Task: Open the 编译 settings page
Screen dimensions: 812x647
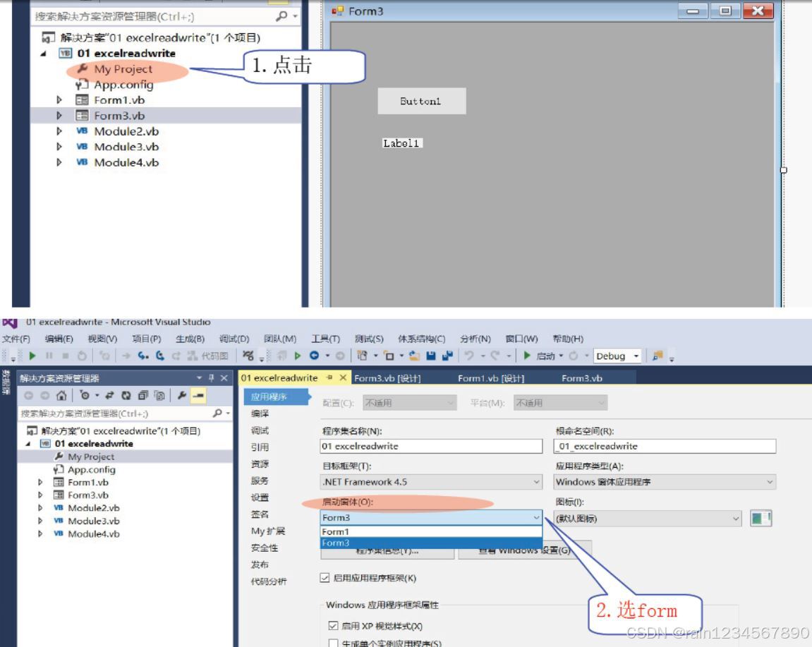Action: [260, 413]
